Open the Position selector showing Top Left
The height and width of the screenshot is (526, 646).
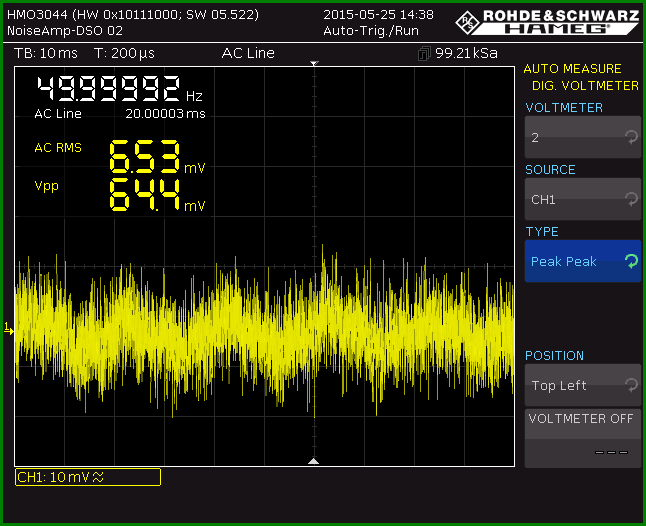(583, 385)
